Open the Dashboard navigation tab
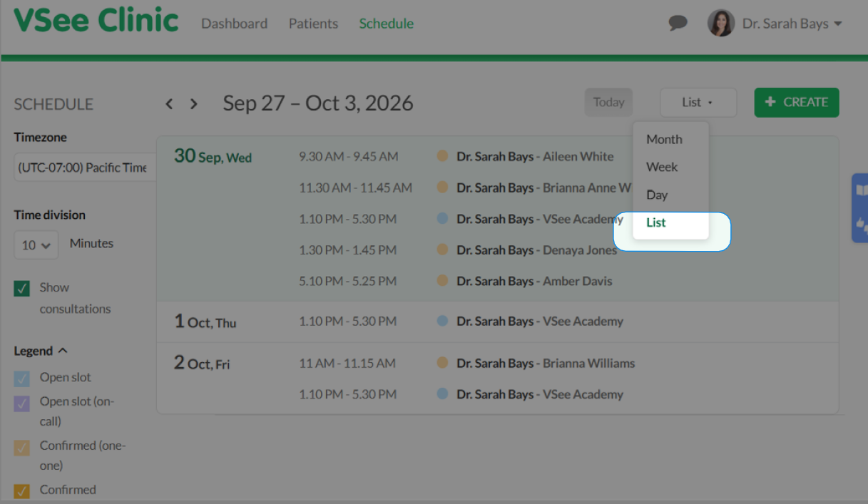The width and height of the screenshot is (868, 504). click(x=234, y=24)
